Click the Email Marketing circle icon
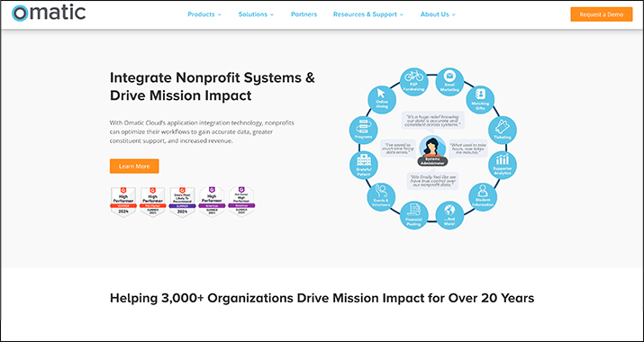 (449, 82)
